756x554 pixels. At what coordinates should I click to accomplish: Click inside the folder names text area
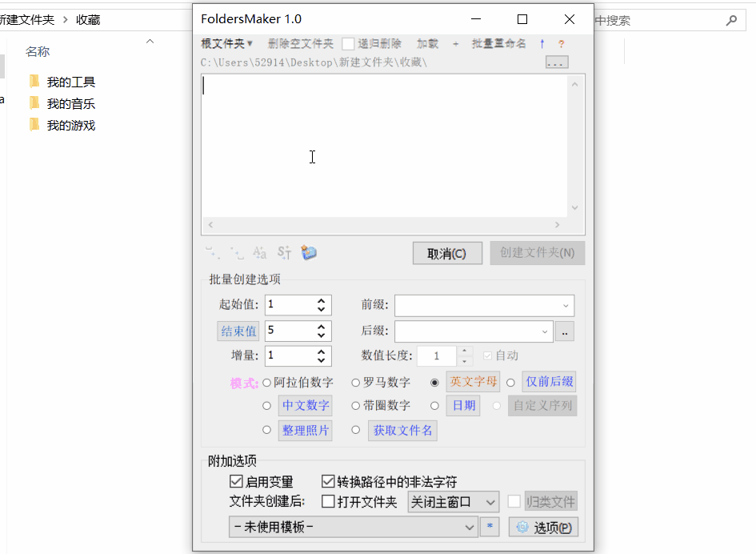pyautogui.click(x=384, y=146)
